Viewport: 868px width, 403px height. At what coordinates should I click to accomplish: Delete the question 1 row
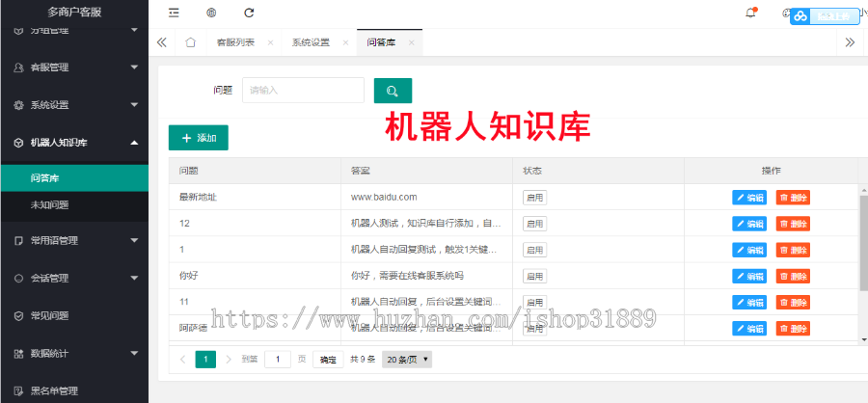click(793, 250)
